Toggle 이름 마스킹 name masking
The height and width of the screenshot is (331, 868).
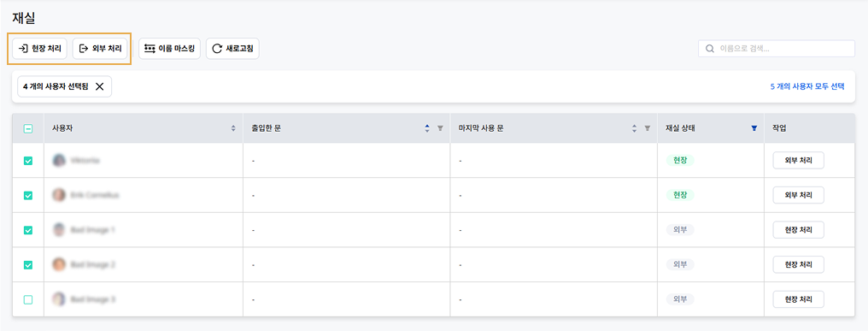(x=169, y=49)
